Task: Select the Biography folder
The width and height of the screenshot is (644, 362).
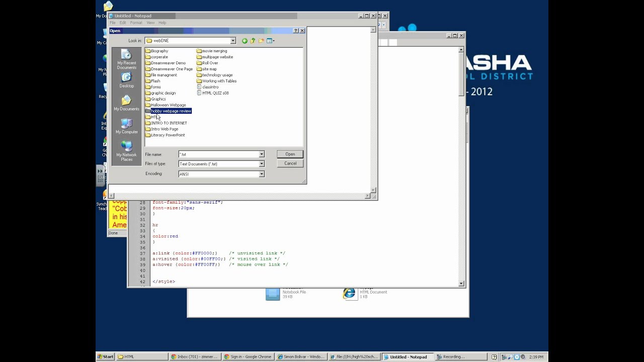Action: point(156,51)
